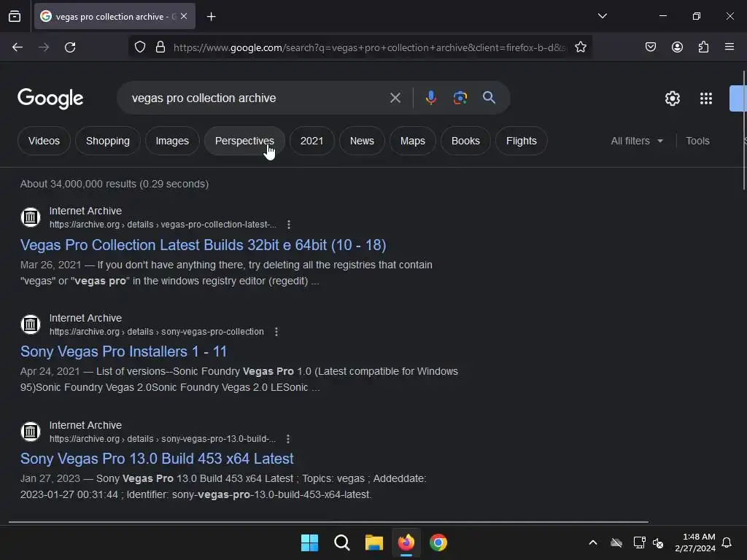Screen dimensions: 747x560
Task: Open Sony Vegas Pro 13.0 Build 453 result
Action: (157, 459)
